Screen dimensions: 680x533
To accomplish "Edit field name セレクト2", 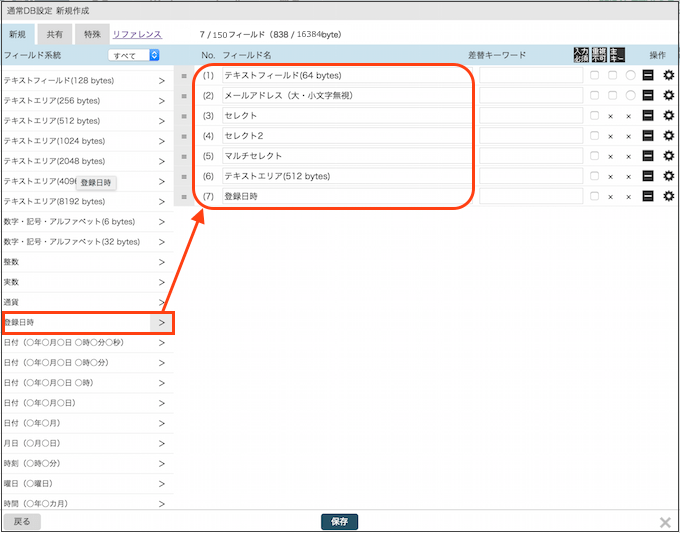I will pos(347,136).
